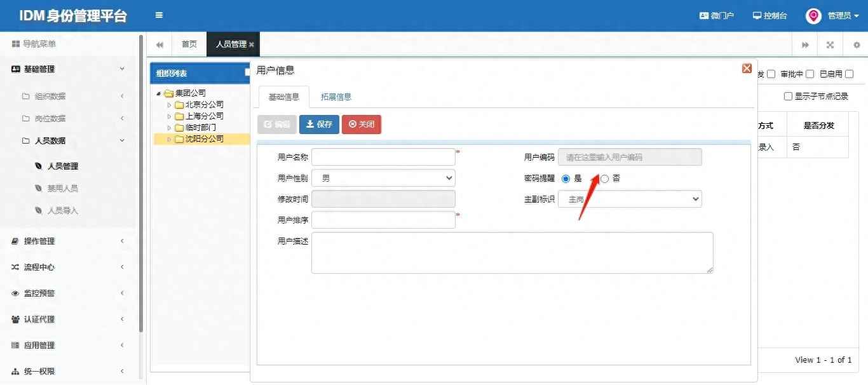Open the 微门户 portal link
The image size is (868, 385).
coord(717,15)
